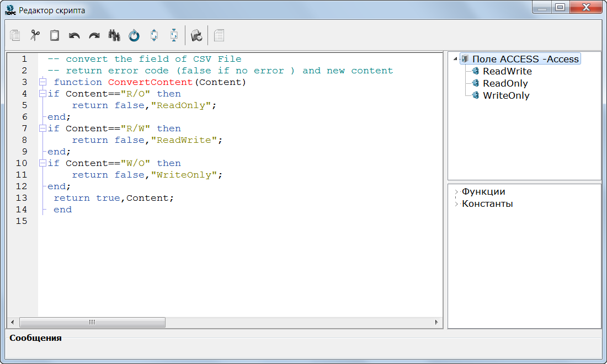Collapse the R/O if-block fold marker
607x364 pixels.
pos(43,94)
